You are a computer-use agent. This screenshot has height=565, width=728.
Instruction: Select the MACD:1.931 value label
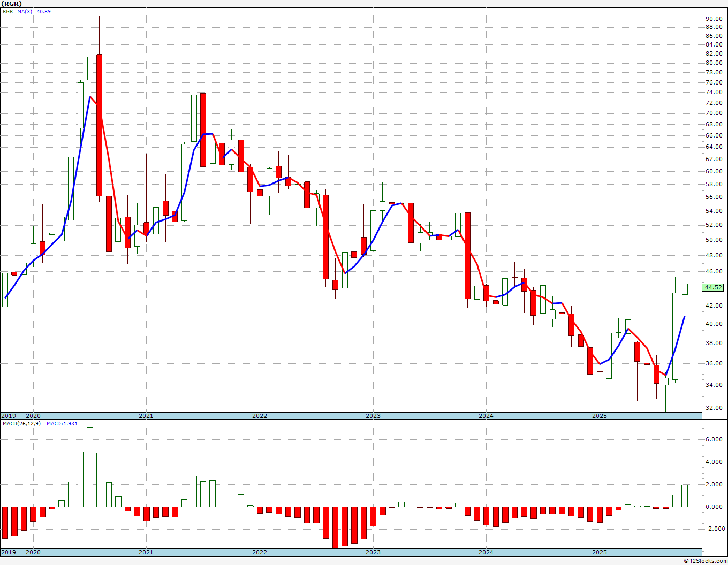(62, 424)
